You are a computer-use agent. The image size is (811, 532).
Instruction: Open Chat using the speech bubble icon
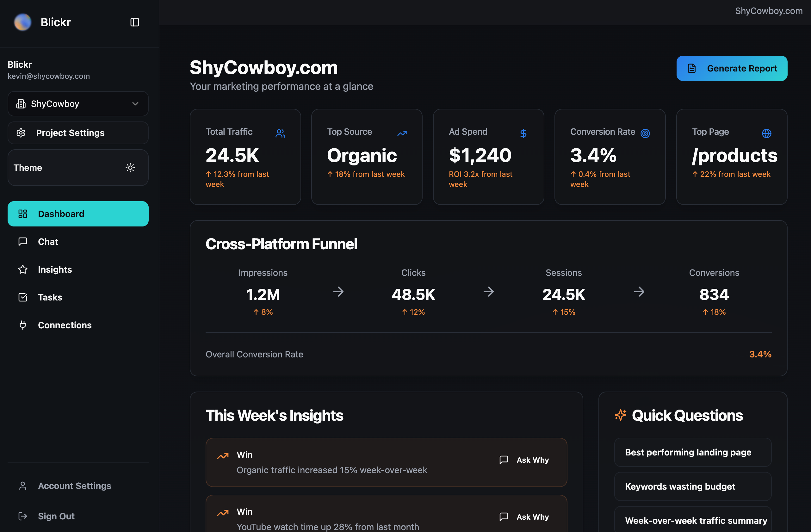(x=22, y=241)
